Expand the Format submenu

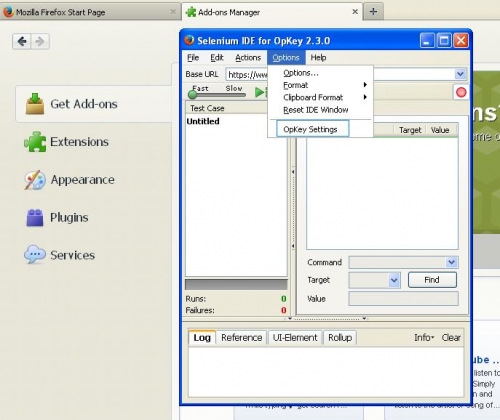[x=320, y=85]
